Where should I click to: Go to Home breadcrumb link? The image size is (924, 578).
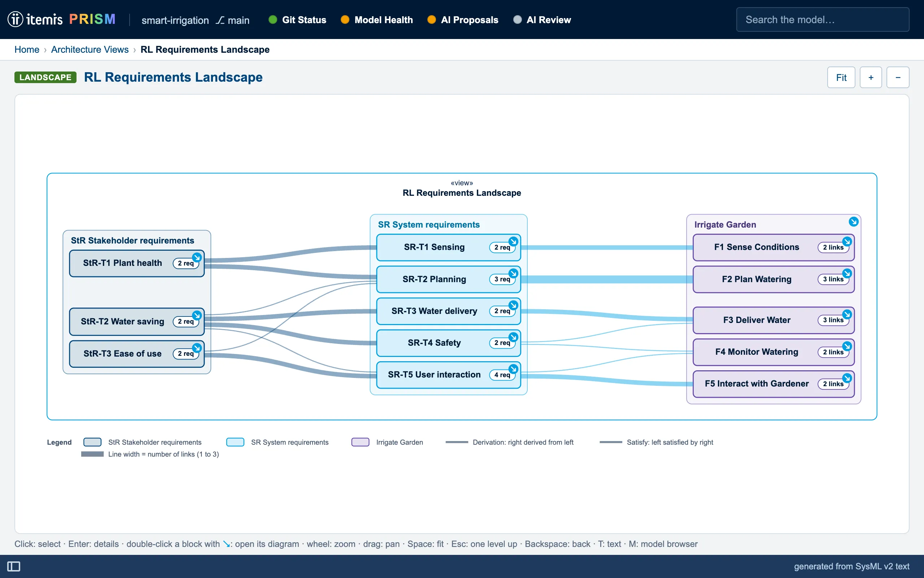pos(27,50)
